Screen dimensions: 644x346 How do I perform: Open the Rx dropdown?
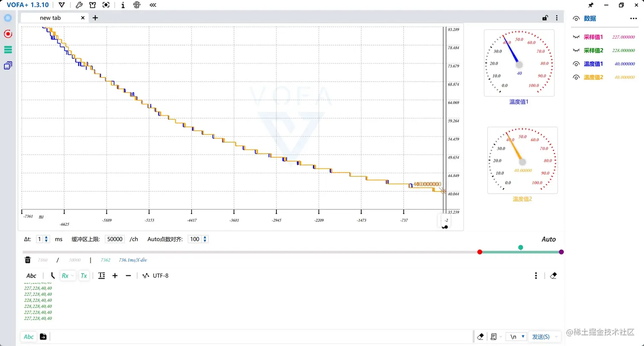(67, 276)
